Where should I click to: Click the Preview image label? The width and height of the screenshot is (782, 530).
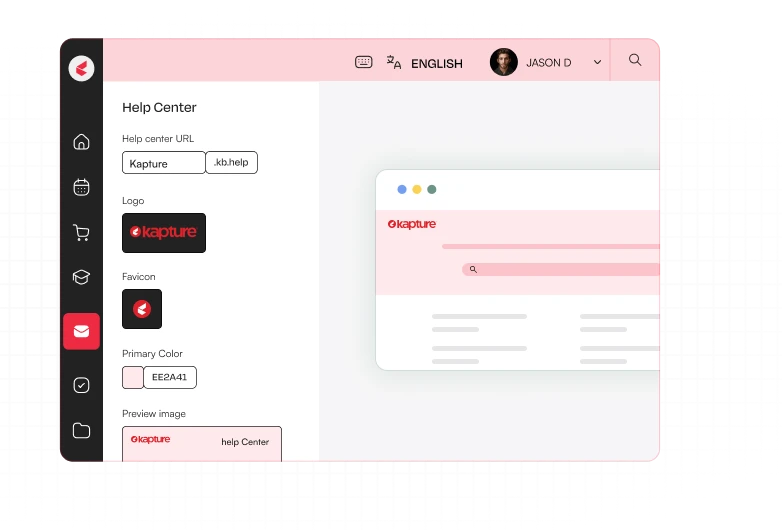154,414
